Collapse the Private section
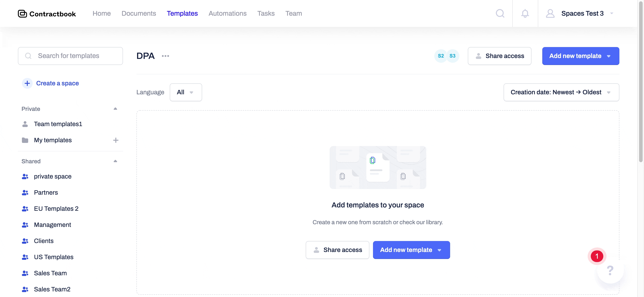 point(115,109)
